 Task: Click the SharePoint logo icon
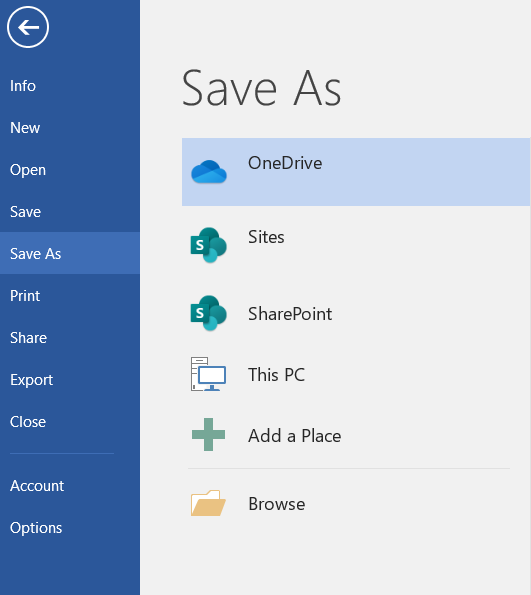[x=208, y=313]
